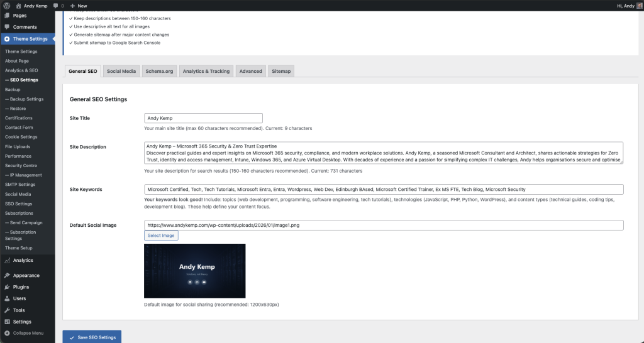Click the Analytics chart icon in sidebar
This screenshot has width=644, height=343.
coord(7,260)
